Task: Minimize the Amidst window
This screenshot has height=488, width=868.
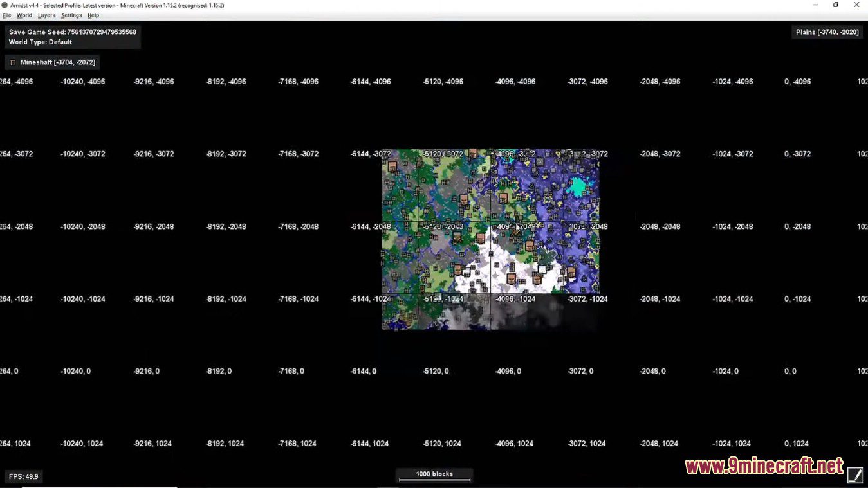Action: click(x=815, y=5)
